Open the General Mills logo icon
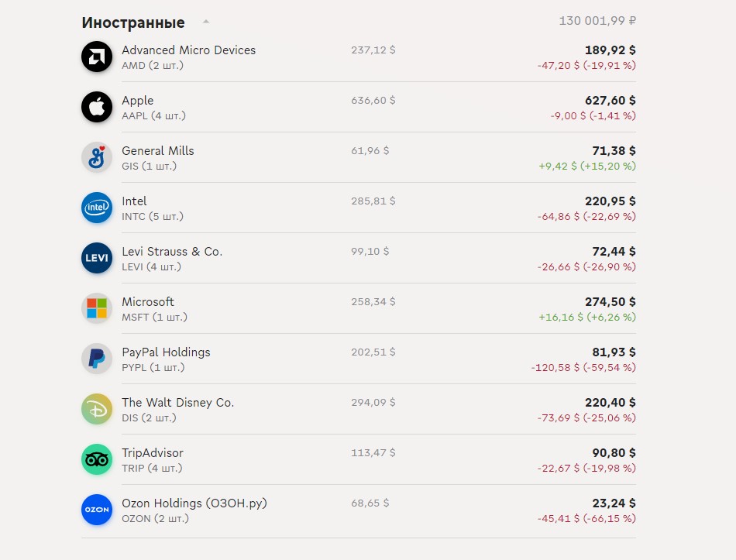The height and width of the screenshot is (560, 736). tap(97, 157)
